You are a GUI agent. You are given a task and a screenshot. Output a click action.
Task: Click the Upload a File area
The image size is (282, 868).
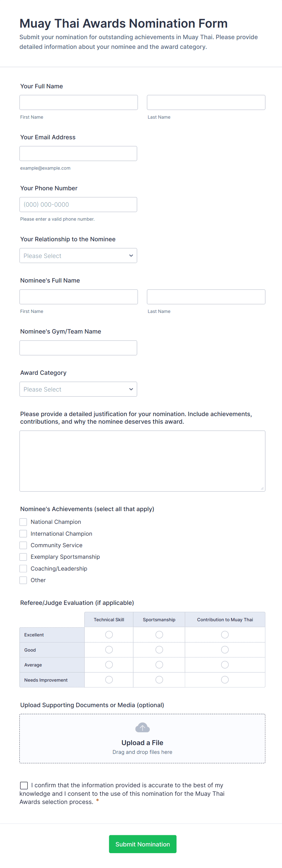(x=142, y=743)
